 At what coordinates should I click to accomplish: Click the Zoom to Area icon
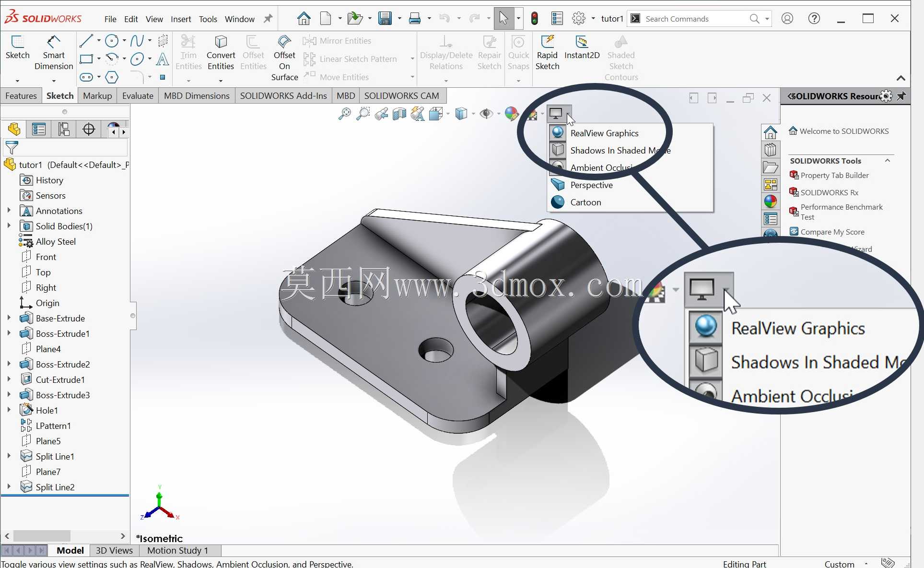click(363, 114)
